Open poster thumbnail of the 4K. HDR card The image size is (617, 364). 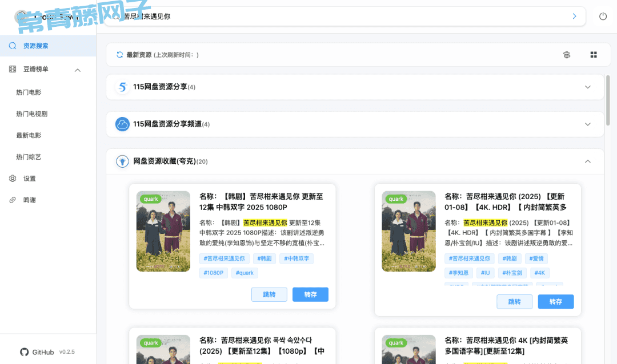click(408, 231)
